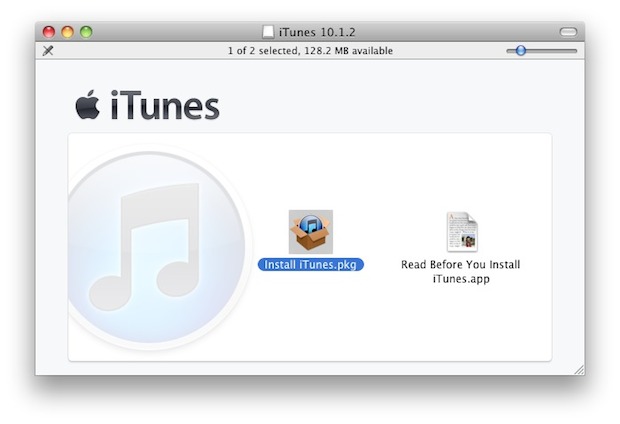Image resolution: width=620 pixels, height=424 pixels.
Task: Click the crossed-out pencil read-only icon
Action: (48, 51)
